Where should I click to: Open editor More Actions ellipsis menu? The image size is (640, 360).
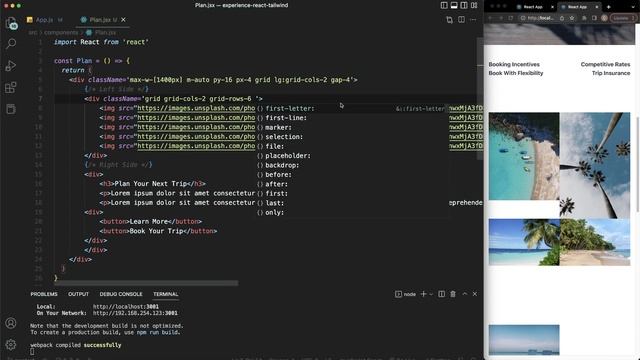pos(473,20)
